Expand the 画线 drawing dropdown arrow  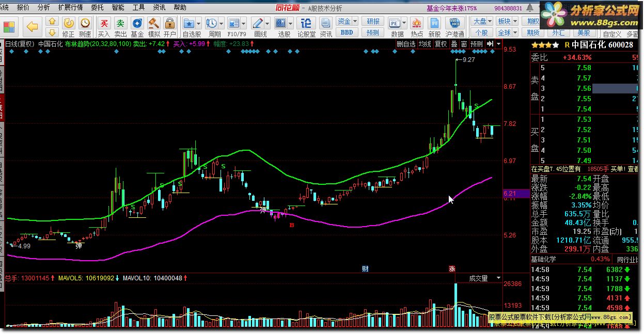(x=267, y=23)
